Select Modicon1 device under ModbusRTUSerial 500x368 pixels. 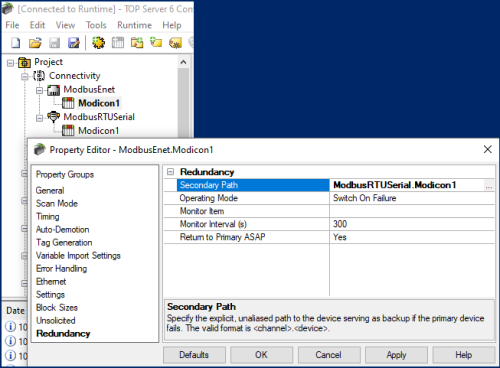pos(98,131)
